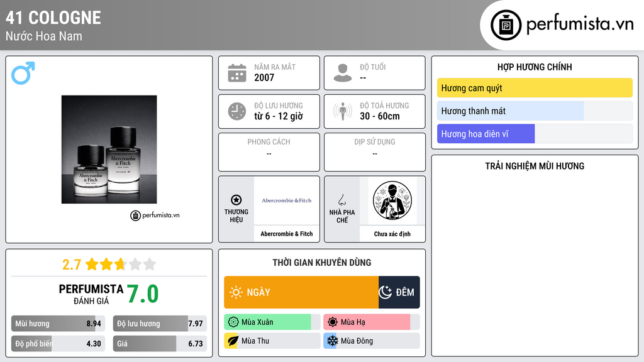Click the Hương thanh mát light blue bar
Image resolution: width=644 pixels, height=362 pixels.
[x=535, y=111]
